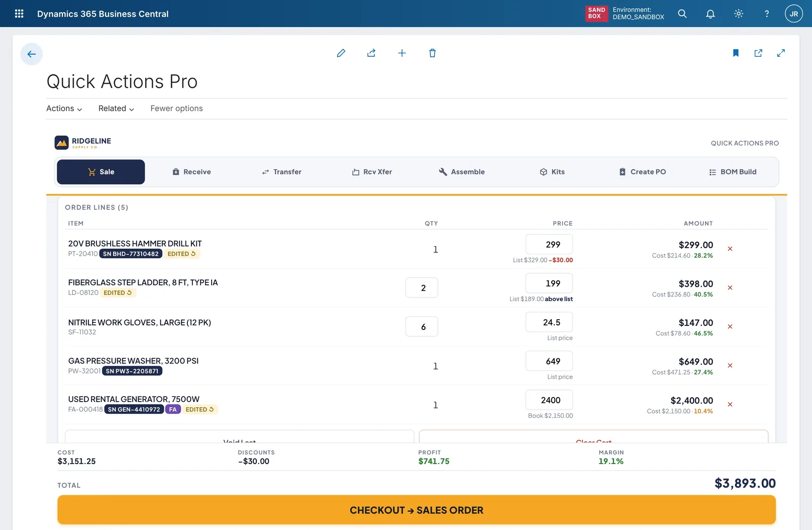
Task: Switch to the Receive tab
Action: pos(191,172)
